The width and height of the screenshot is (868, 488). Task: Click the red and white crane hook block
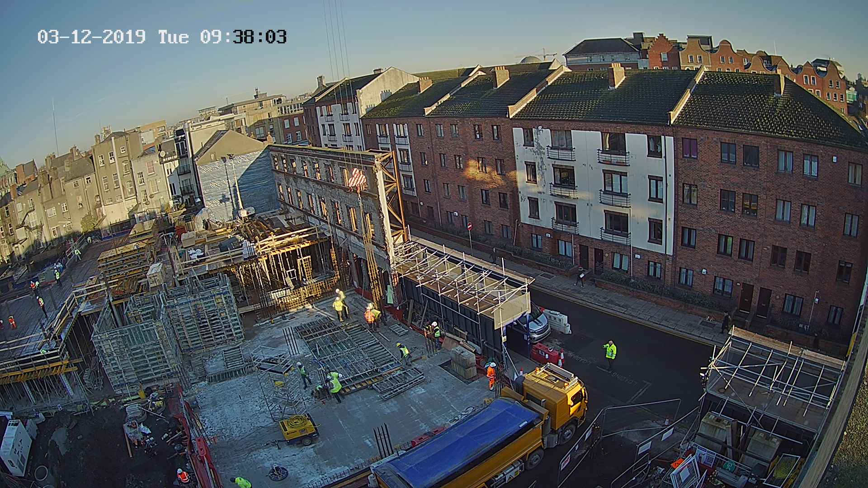(x=356, y=178)
